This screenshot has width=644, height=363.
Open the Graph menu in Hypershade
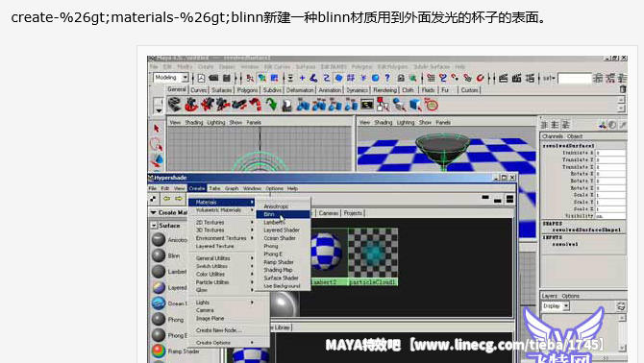232,188
